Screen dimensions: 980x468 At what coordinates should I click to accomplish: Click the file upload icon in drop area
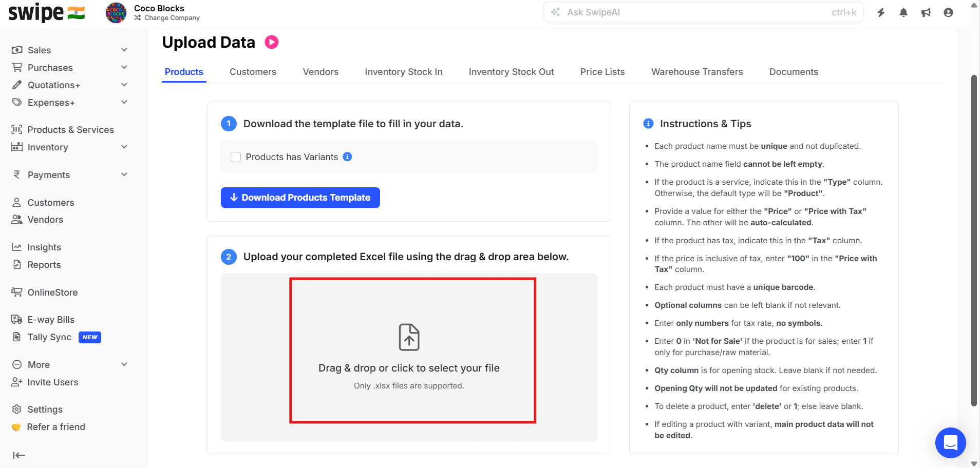click(x=409, y=337)
